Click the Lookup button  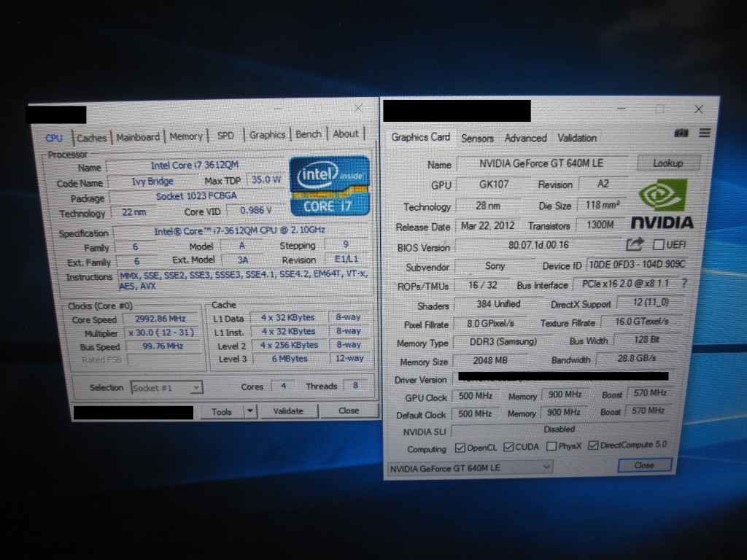(668, 163)
